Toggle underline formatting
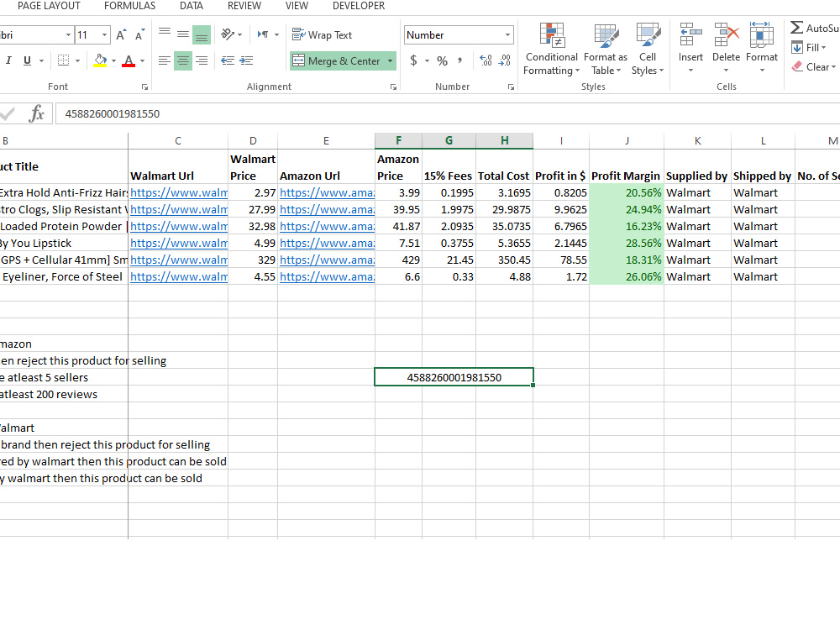Screen dimensions: 840x630 [28, 60]
